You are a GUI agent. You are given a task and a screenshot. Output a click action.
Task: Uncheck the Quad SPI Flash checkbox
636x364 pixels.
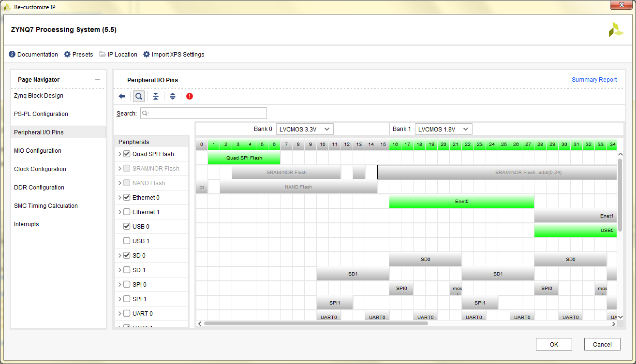pyautogui.click(x=127, y=154)
